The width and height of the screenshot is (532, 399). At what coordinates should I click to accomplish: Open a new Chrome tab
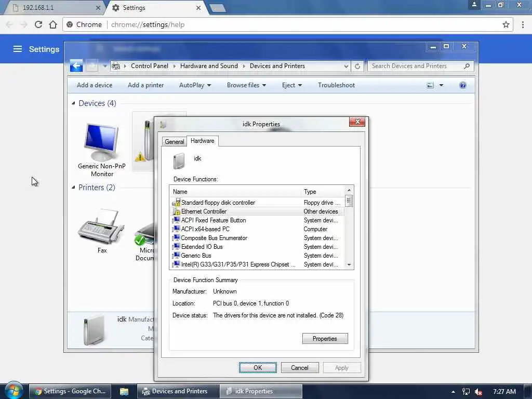click(x=218, y=8)
